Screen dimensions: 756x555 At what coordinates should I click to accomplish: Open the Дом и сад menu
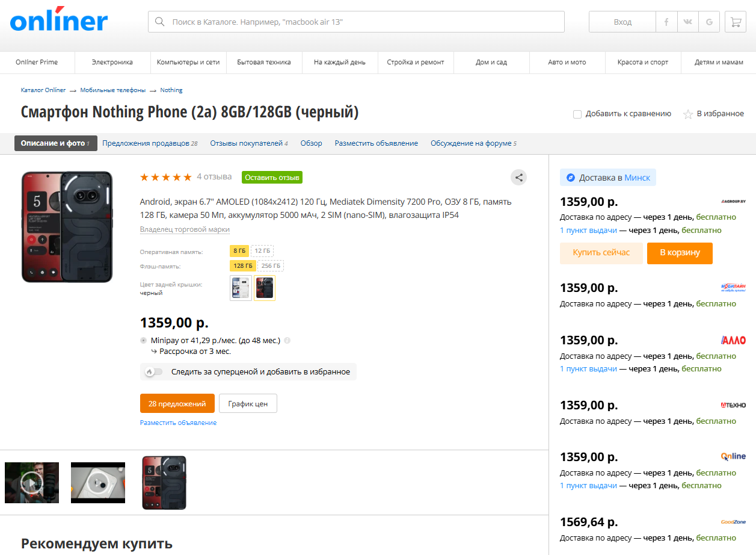491,62
